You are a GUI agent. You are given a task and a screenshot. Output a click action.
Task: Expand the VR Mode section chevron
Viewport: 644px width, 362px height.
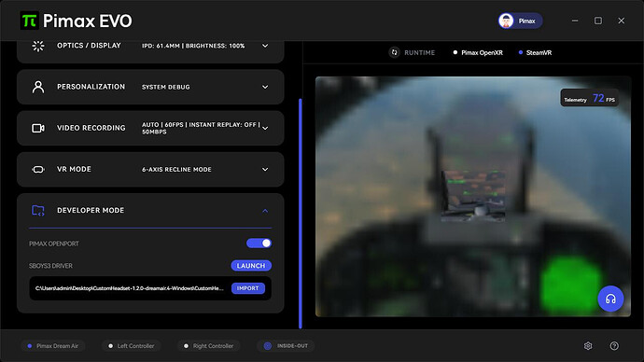265,170
